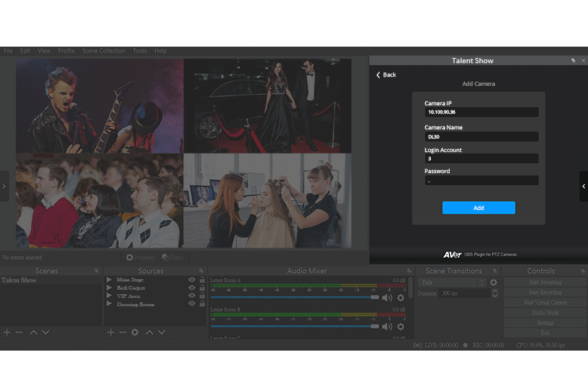Click the Camera IP input field

point(481,112)
